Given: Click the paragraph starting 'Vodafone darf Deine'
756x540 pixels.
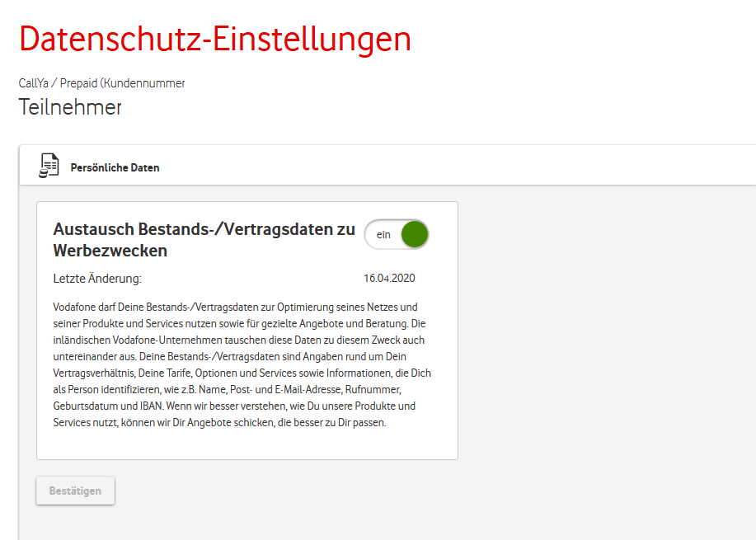Looking at the screenshot, I should coord(242,364).
